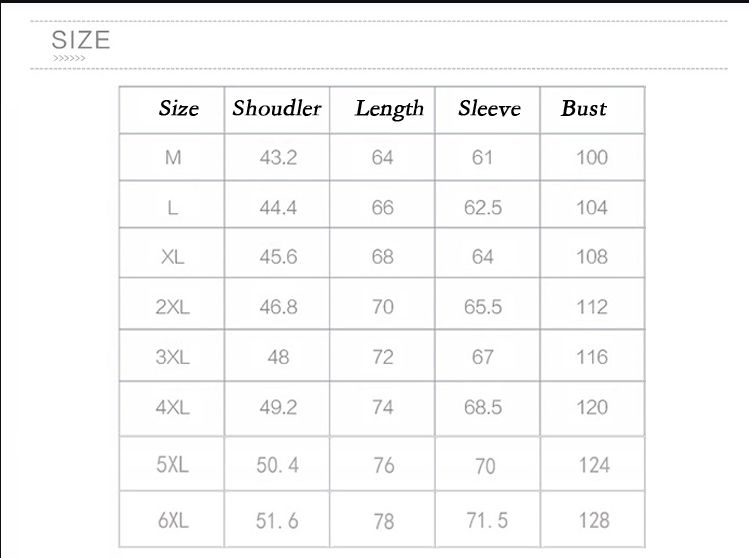Click the 3XL size row label
Screen dimensions: 749x558
tap(172, 357)
